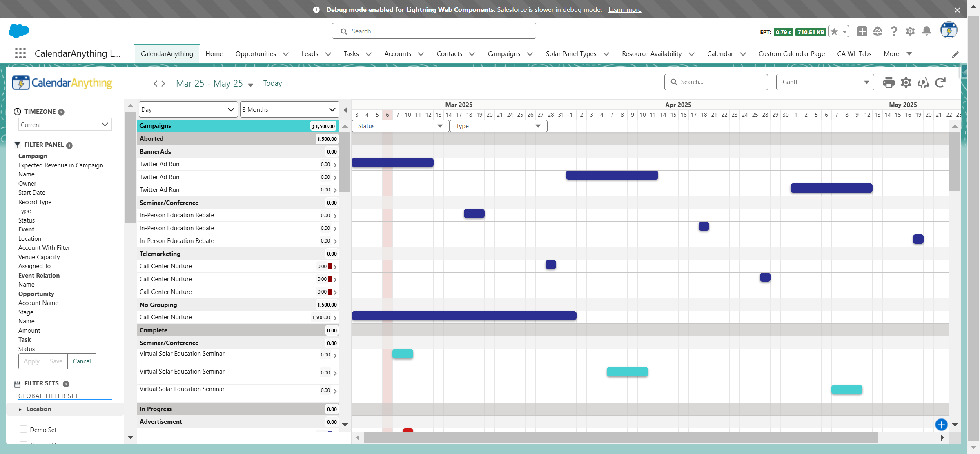Focus the global Salesforce search field

pos(434,31)
